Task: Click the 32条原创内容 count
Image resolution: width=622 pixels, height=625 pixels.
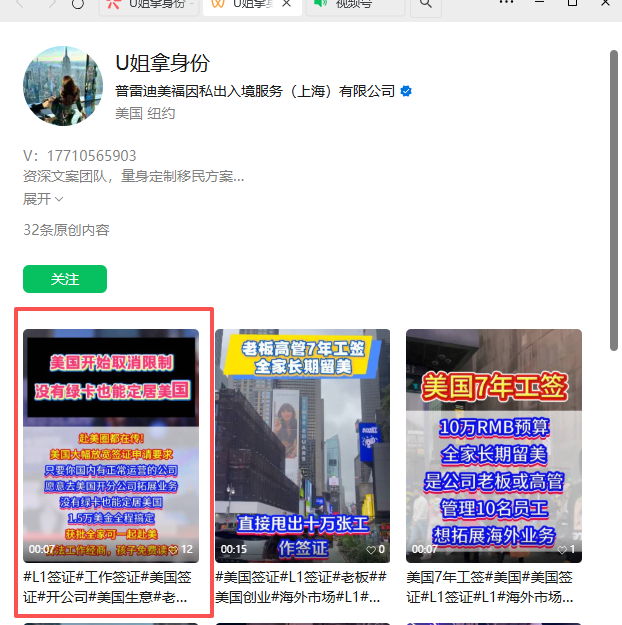Action: click(66, 230)
